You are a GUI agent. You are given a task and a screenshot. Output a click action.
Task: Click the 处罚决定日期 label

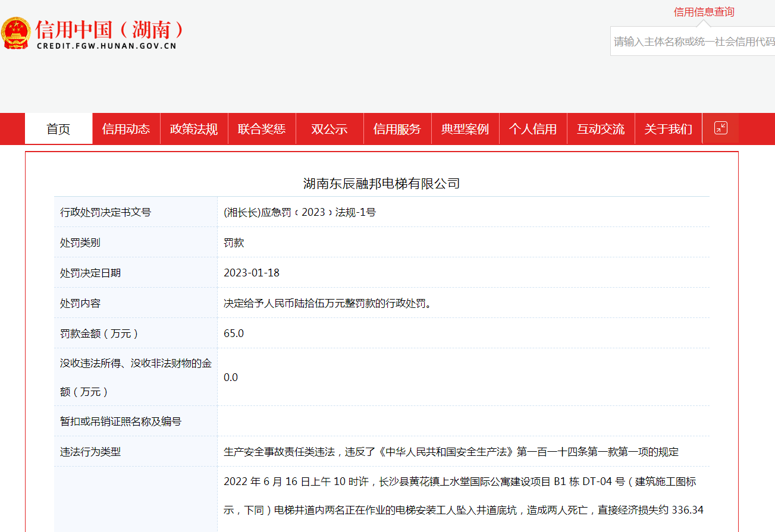coord(90,273)
